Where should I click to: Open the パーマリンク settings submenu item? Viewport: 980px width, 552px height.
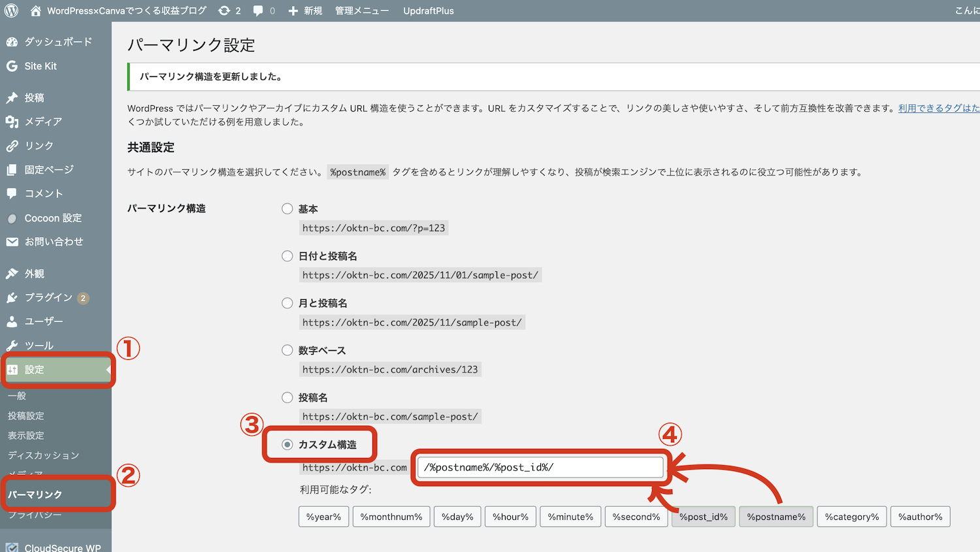point(38,493)
